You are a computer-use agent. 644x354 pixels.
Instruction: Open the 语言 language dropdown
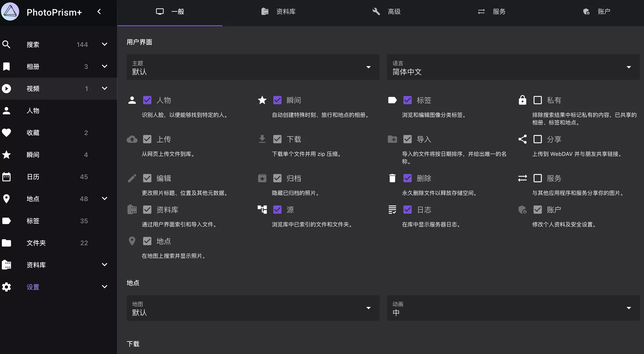513,67
